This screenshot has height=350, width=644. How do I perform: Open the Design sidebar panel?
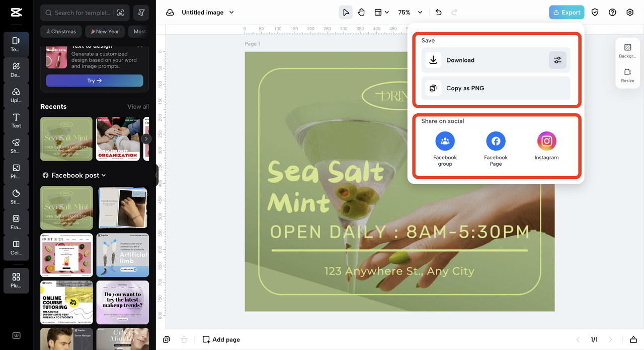pos(16,69)
